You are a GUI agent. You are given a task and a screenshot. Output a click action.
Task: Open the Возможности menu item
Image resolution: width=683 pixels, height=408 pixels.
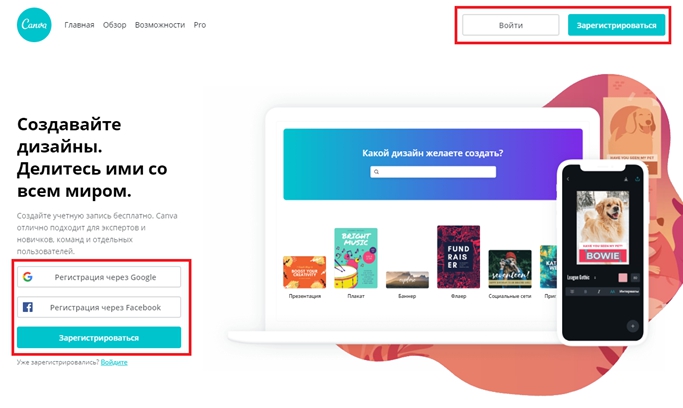[x=160, y=25]
